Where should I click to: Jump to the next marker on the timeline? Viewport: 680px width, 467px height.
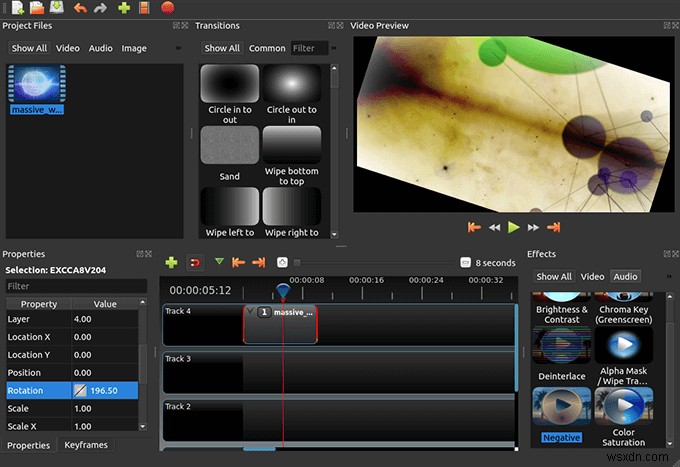pos(258,262)
